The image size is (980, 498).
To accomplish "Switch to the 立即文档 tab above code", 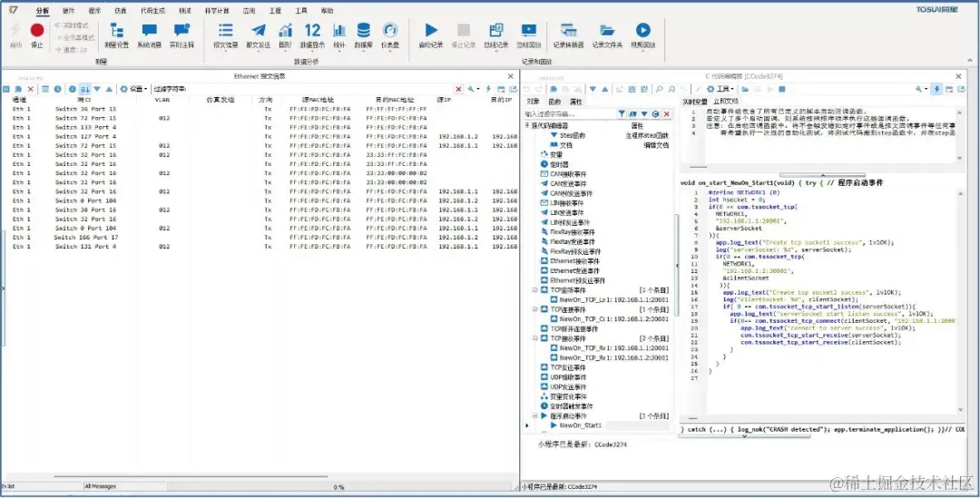I will click(x=726, y=102).
